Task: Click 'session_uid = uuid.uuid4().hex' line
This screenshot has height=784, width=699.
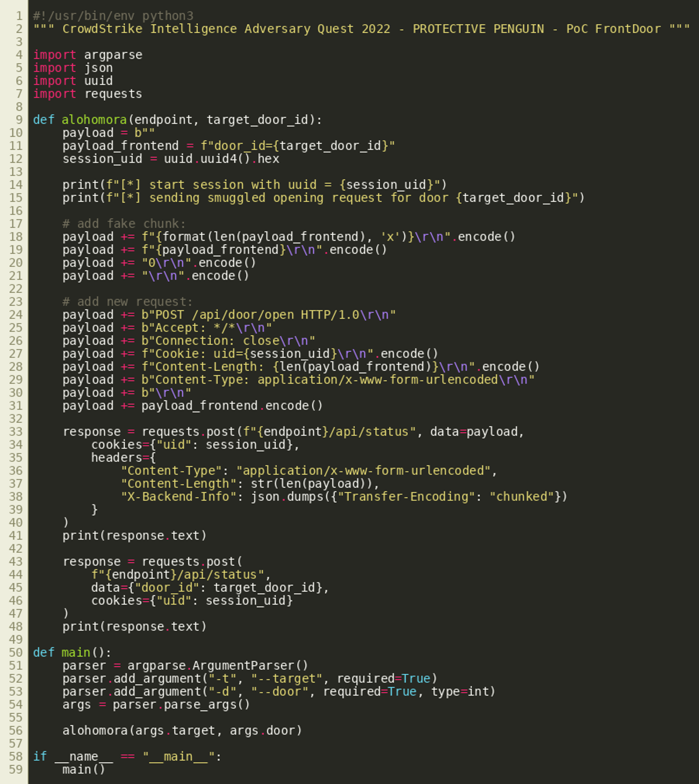Action: pos(171,159)
